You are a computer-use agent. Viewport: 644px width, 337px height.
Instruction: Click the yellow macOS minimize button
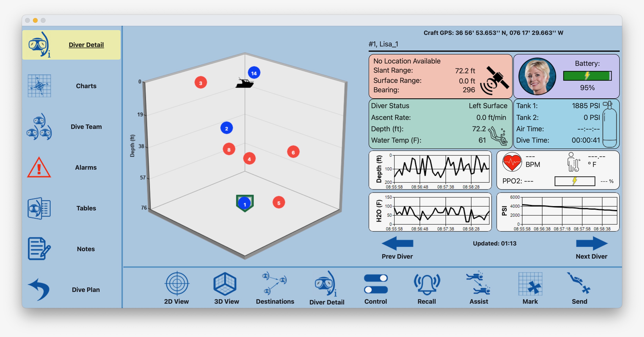pos(35,20)
